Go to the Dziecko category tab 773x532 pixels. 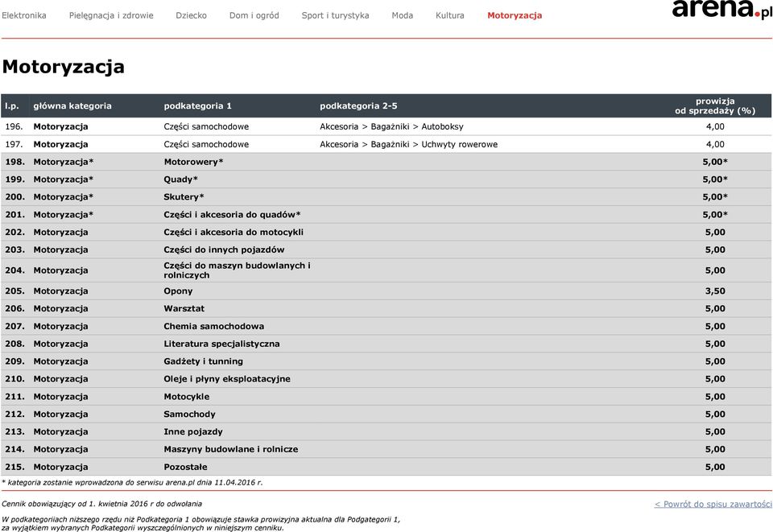[192, 15]
